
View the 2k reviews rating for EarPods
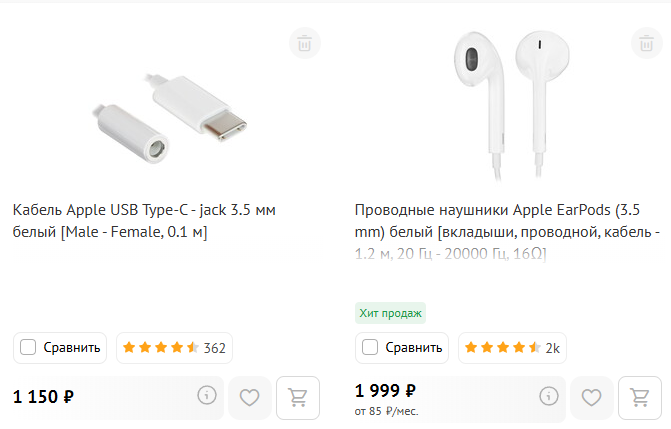coord(511,348)
